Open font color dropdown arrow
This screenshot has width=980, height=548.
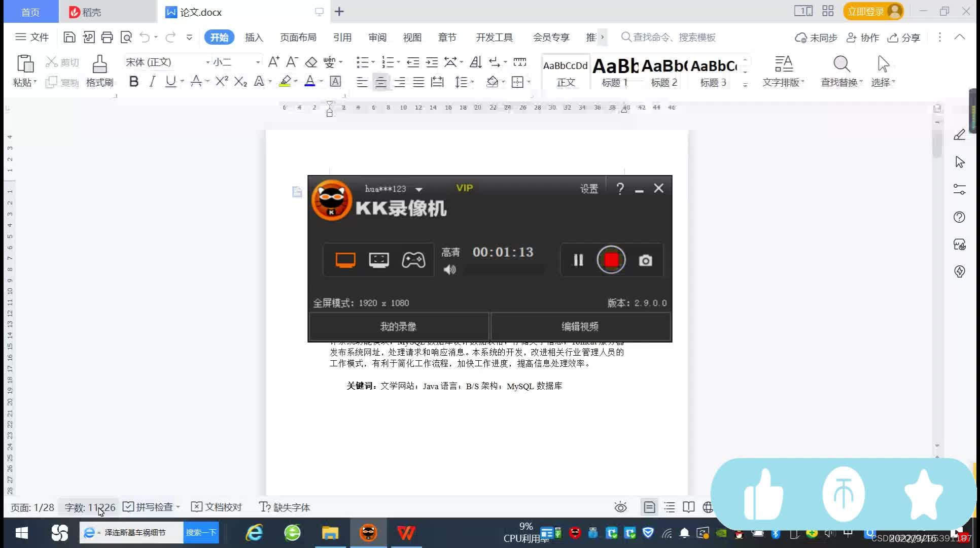click(321, 81)
